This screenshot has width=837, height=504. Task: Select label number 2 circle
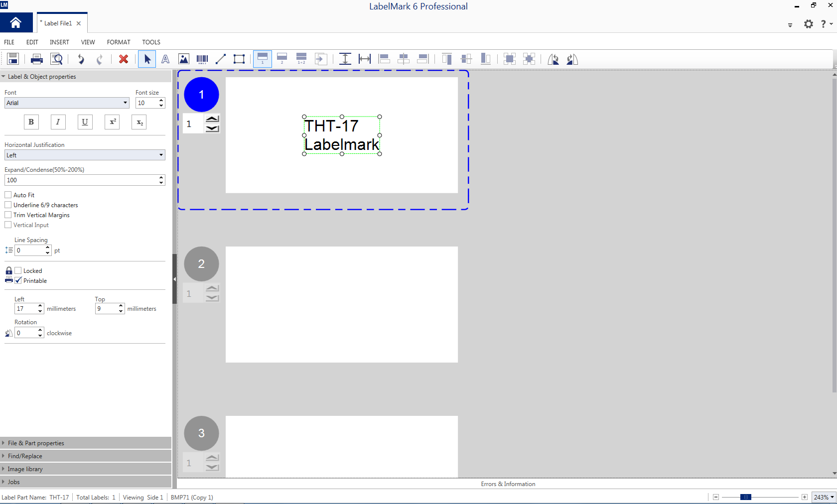point(201,264)
